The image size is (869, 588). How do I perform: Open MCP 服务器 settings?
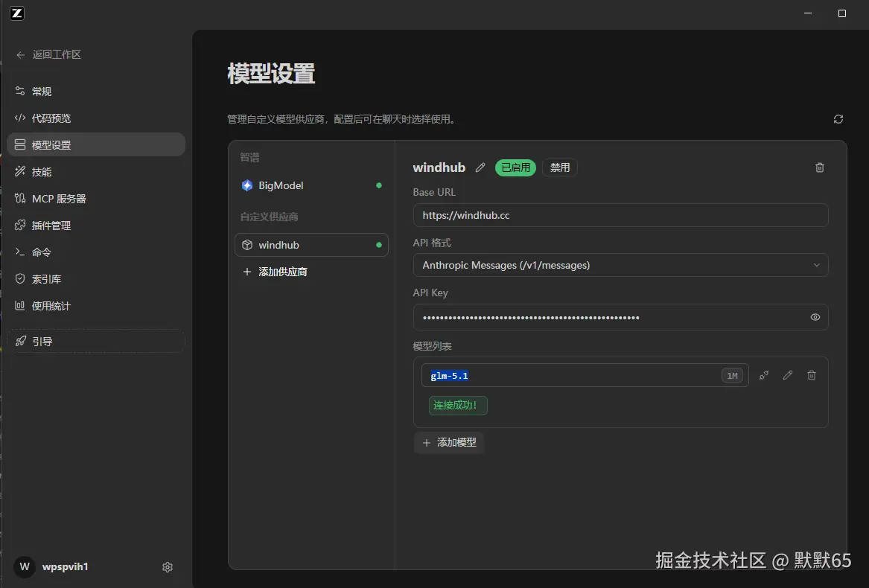coord(96,199)
